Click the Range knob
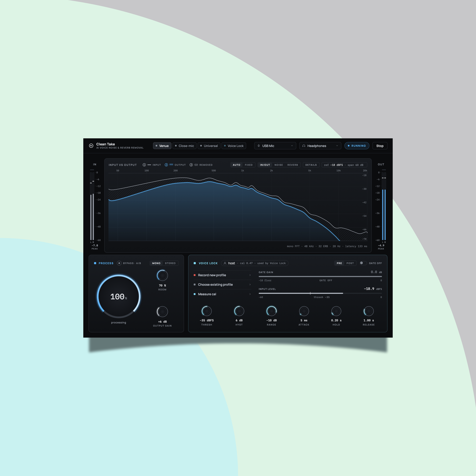This screenshot has width=476, height=476. point(272,311)
